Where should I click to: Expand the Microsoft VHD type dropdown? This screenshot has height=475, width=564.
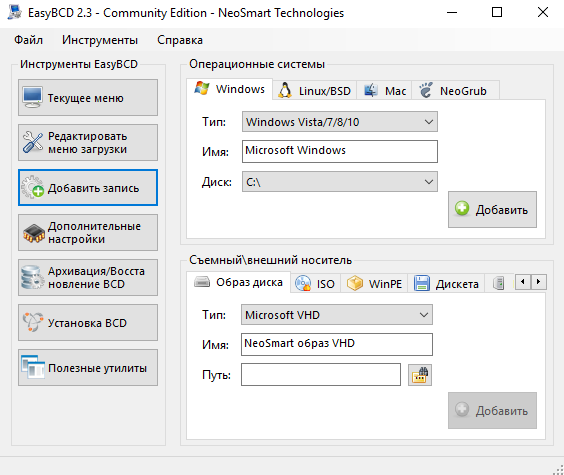pyautogui.click(x=337, y=315)
